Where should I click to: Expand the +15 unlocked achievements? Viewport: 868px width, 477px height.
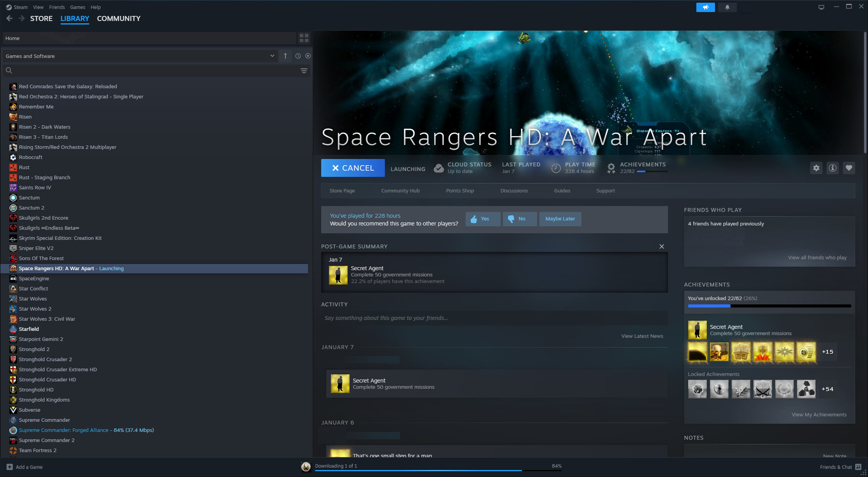click(x=827, y=352)
